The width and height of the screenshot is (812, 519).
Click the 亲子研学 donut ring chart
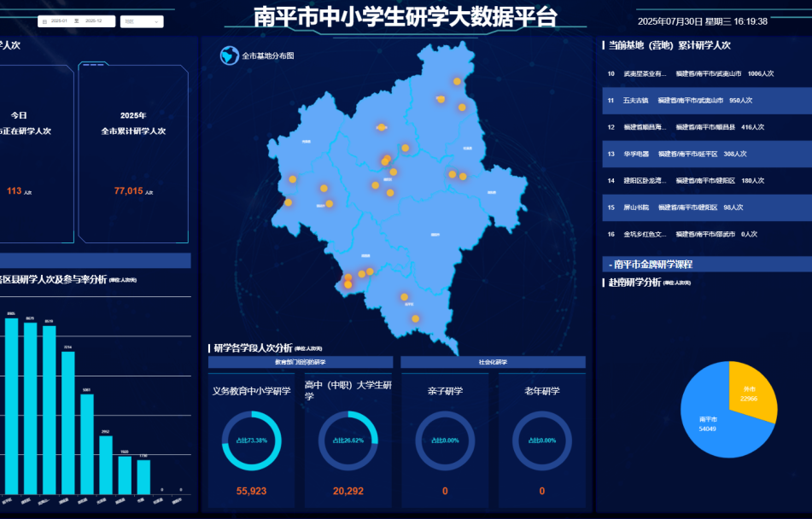coord(445,440)
